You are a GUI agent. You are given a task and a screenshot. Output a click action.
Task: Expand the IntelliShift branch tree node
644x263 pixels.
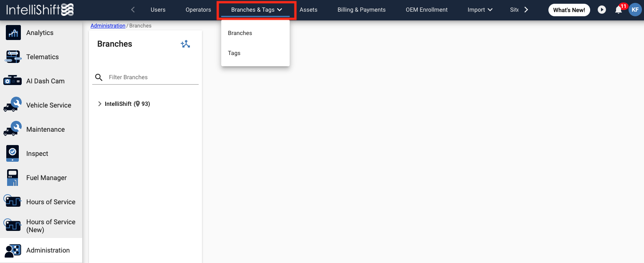point(100,104)
